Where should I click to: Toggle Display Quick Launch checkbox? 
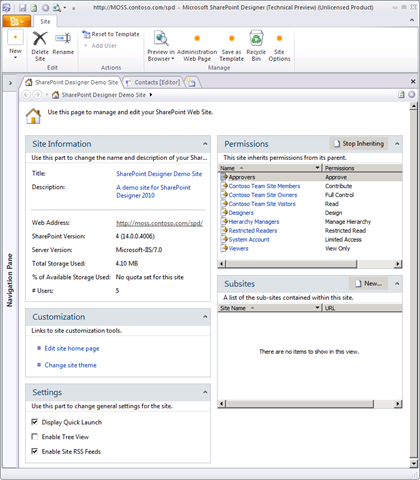pos(34,422)
